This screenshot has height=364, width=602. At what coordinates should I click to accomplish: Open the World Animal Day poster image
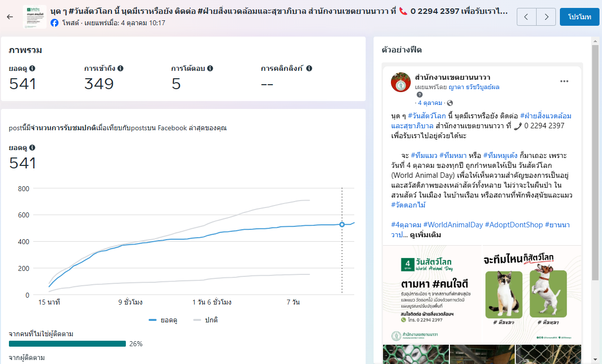point(432,294)
